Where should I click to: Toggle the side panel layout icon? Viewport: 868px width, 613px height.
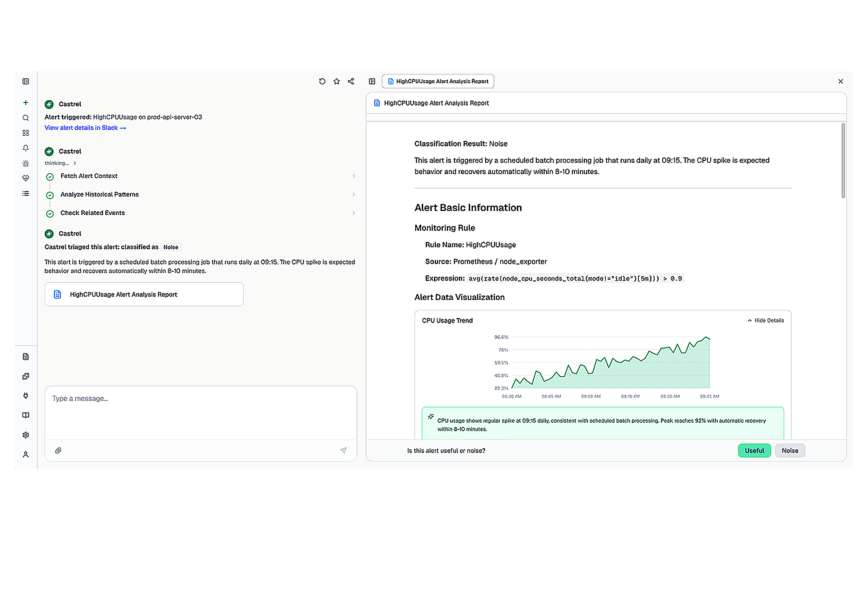coord(373,81)
